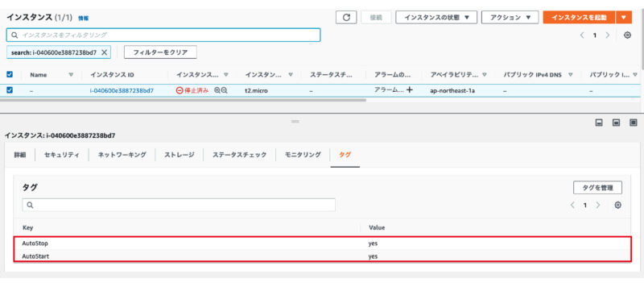
Task: Focus the instance filter search field
Action: point(163,35)
